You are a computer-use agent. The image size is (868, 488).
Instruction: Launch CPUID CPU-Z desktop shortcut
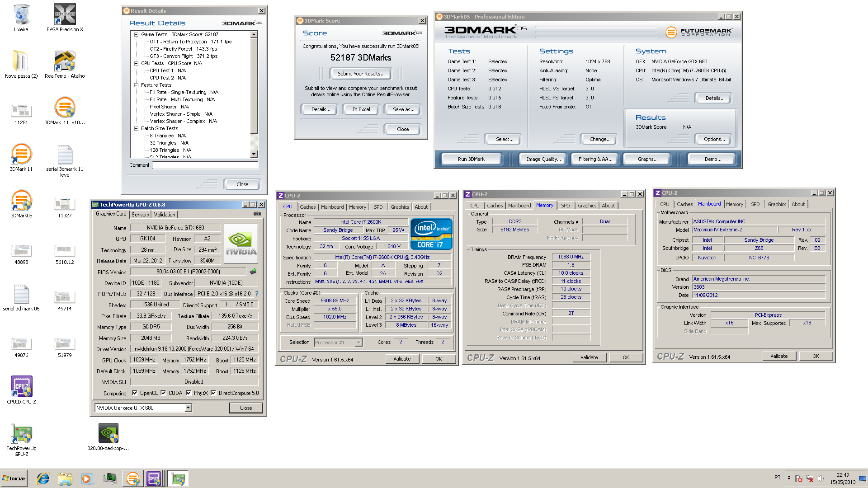(21, 390)
